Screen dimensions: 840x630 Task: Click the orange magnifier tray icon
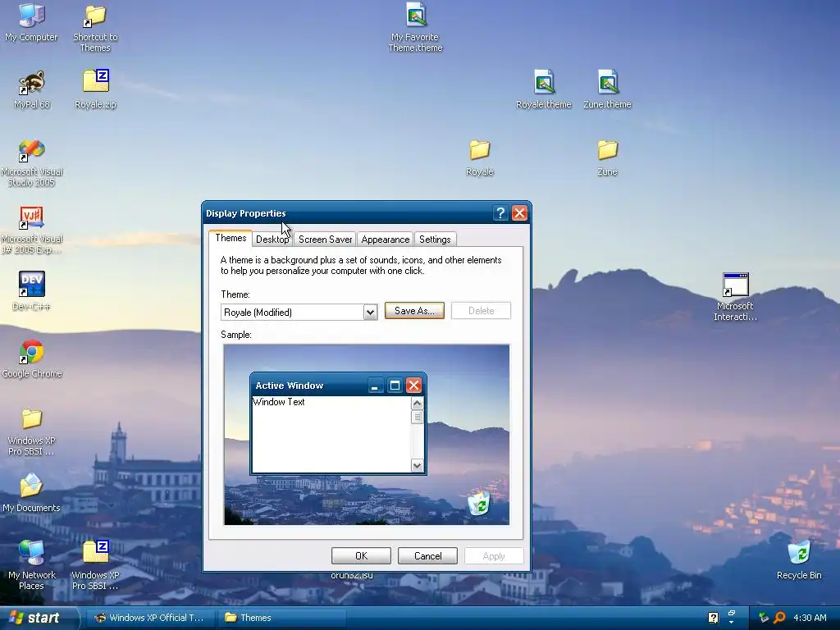pyautogui.click(x=779, y=618)
